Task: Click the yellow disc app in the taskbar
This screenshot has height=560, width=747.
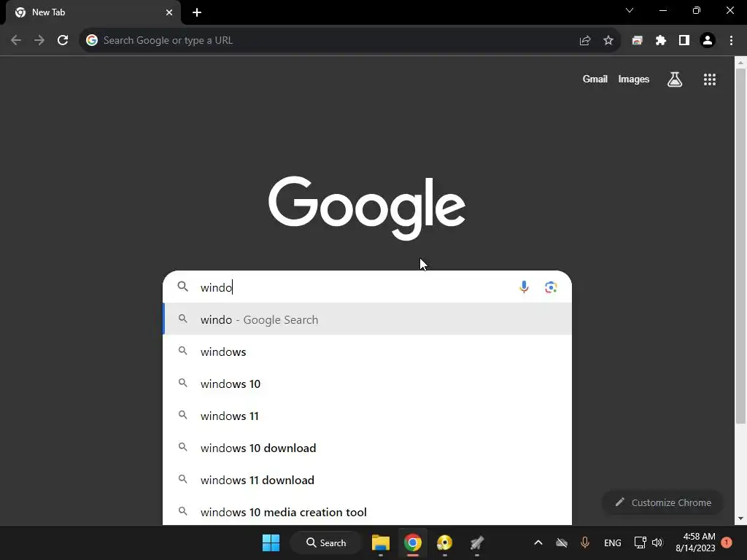Action: coord(444,542)
